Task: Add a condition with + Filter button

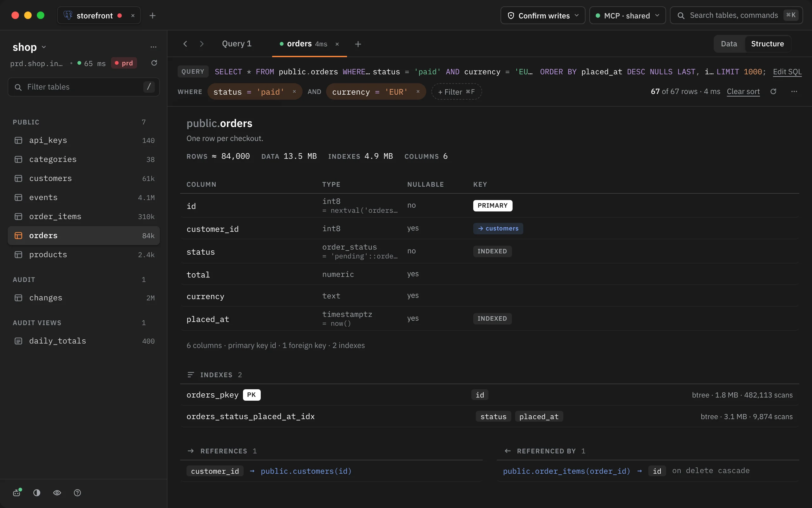Action: pyautogui.click(x=456, y=92)
